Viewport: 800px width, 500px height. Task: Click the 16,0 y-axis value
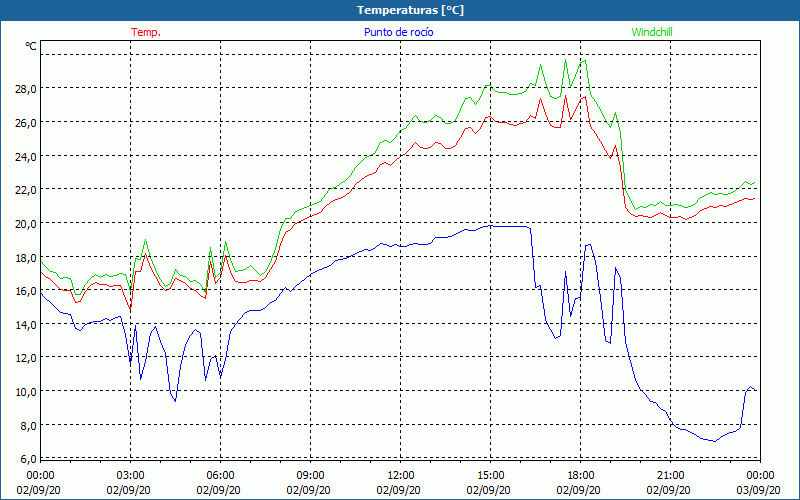point(25,291)
